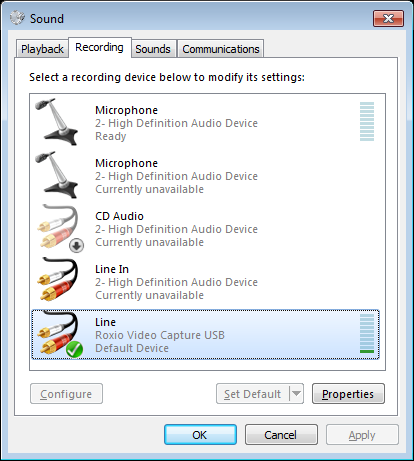
Task: Click the Roxio Line level meter
Action: coord(367,333)
